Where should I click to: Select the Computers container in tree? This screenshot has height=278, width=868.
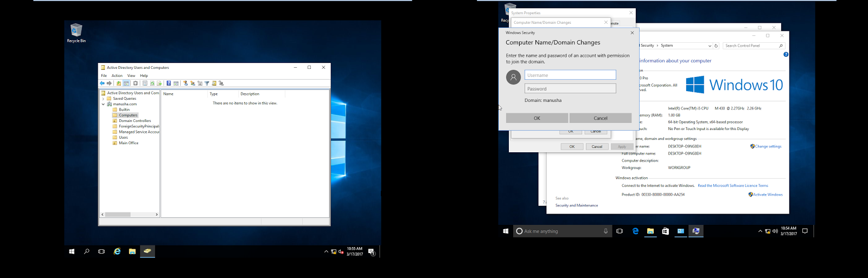coord(128,115)
